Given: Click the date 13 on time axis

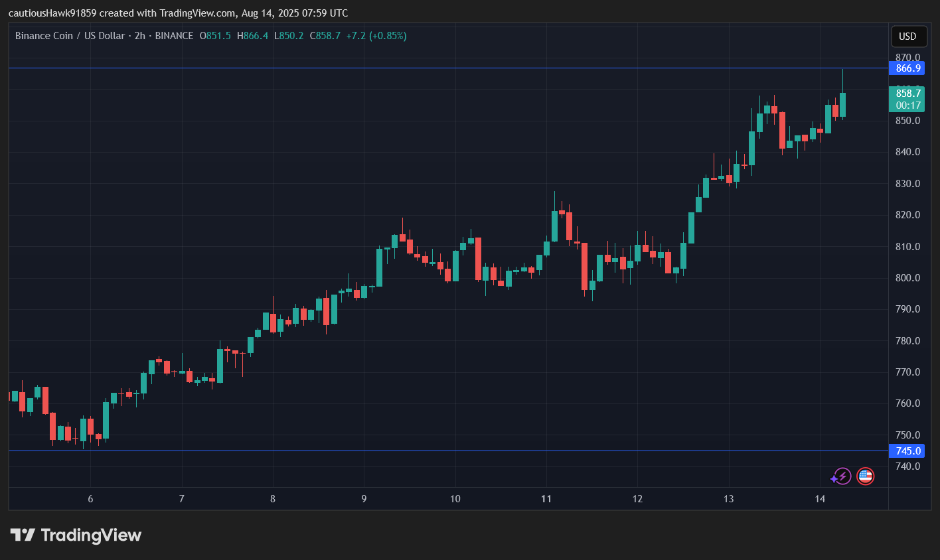Looking at the screenshot, I should click(x=728, y=498).
